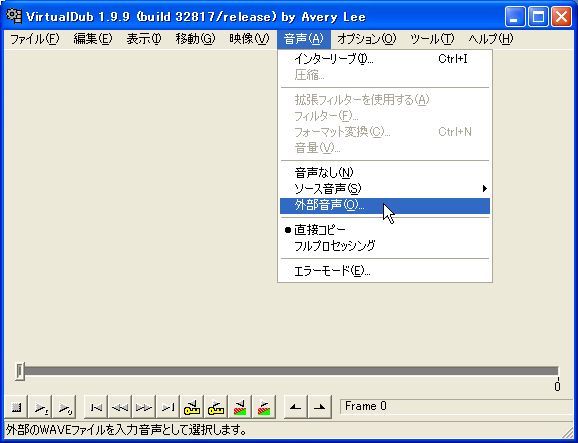Screen dimensions: 578x443
Task: Click the next scene change icon
Action: [x=264, y=407]
